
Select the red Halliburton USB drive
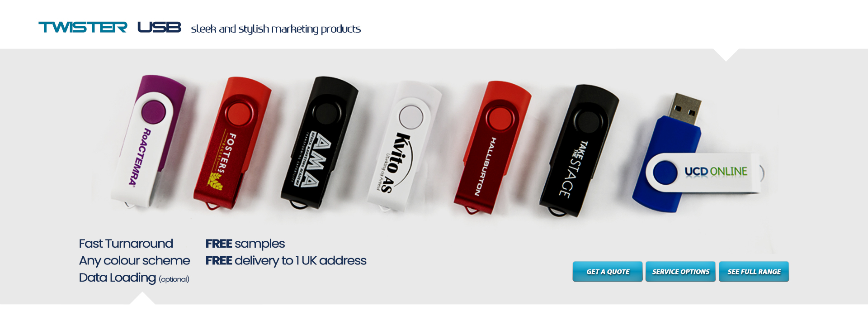(x=492, y=148)
